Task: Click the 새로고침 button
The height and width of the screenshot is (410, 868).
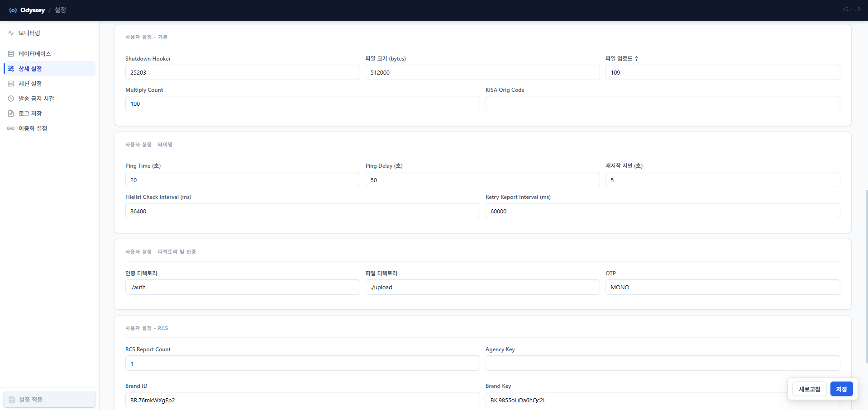Action: pos(810,389)
